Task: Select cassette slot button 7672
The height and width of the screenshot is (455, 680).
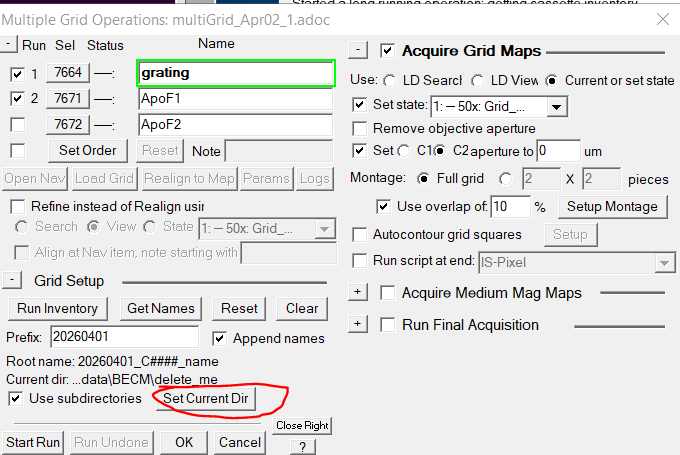Action: [68, 124]
